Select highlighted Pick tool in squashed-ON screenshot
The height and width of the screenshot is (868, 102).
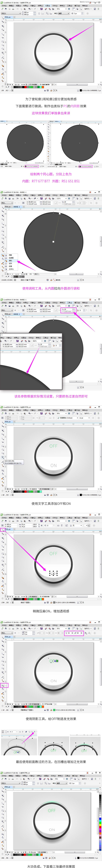[x=3, y=530]
